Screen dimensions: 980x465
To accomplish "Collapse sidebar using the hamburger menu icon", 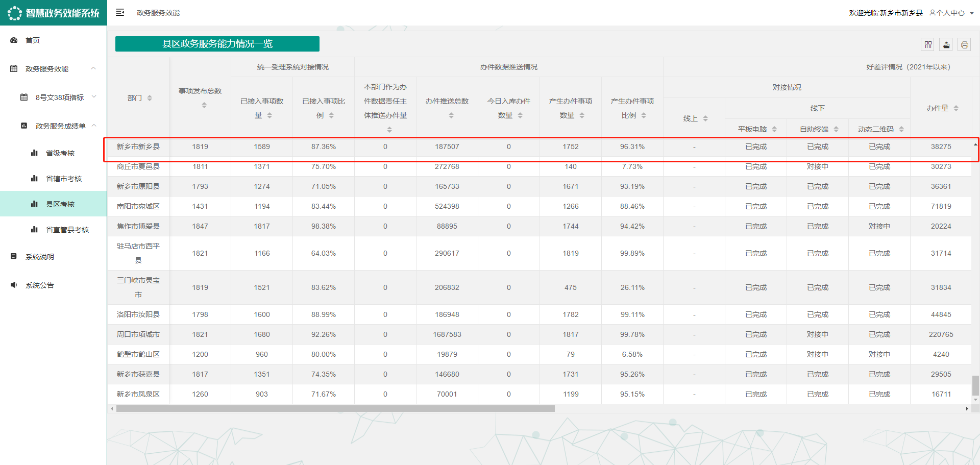I will [x=120, y=13].
